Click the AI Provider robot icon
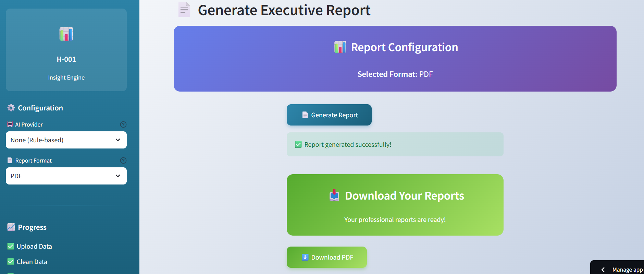 (x=10, y=124)
